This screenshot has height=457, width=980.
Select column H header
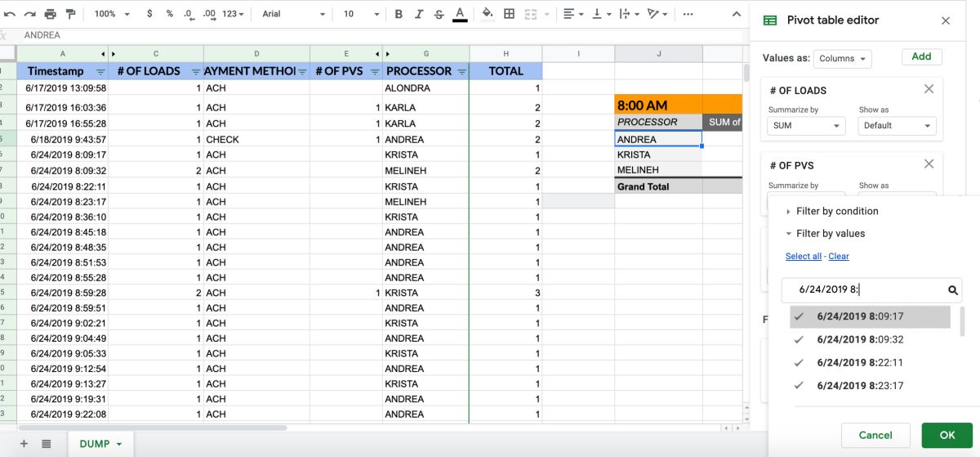pyautogui.click(x=506, y=54)
